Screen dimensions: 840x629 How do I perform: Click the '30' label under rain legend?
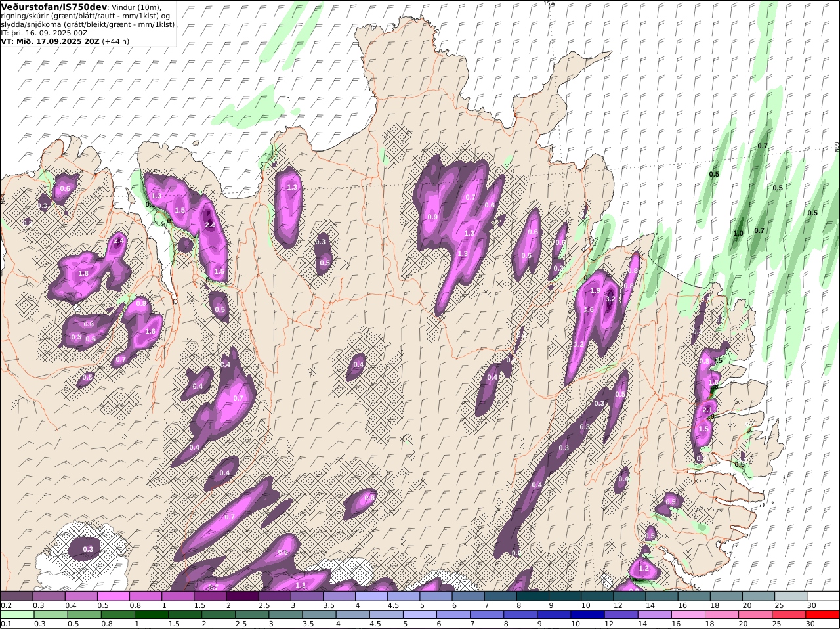[x=810, y=624]
